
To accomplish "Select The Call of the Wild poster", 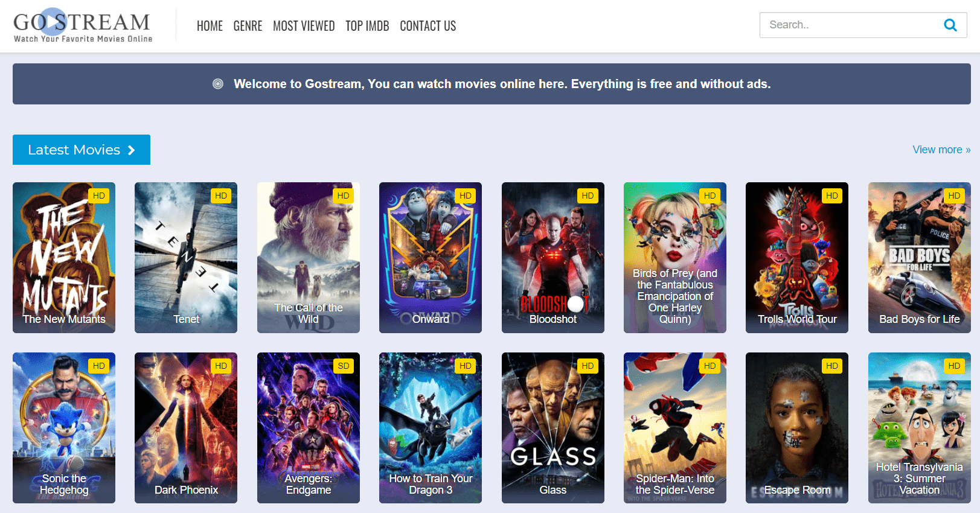I will [309, 258].
